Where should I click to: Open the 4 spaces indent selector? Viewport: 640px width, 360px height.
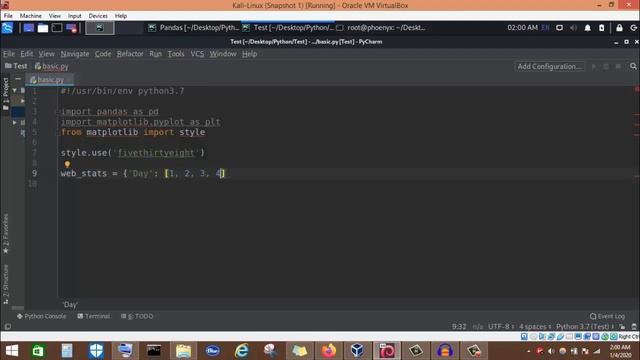535,327
